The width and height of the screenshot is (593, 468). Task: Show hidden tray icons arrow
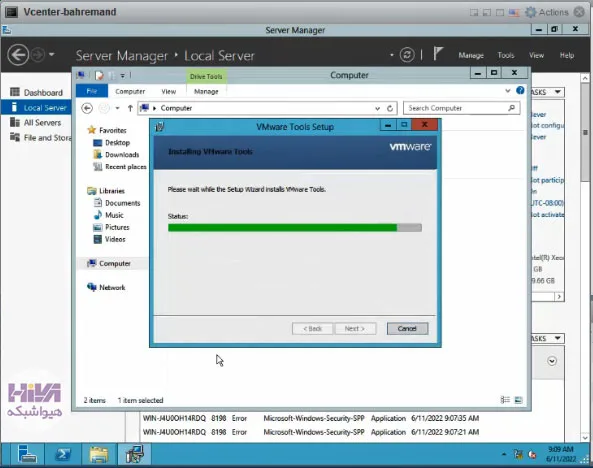click(x=504, y=454)
